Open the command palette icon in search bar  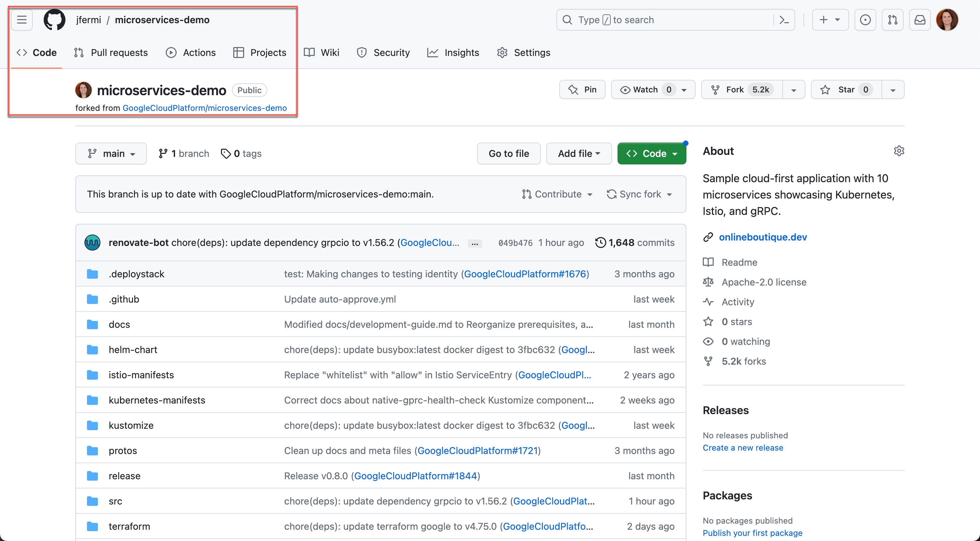(x=784, y=20)
